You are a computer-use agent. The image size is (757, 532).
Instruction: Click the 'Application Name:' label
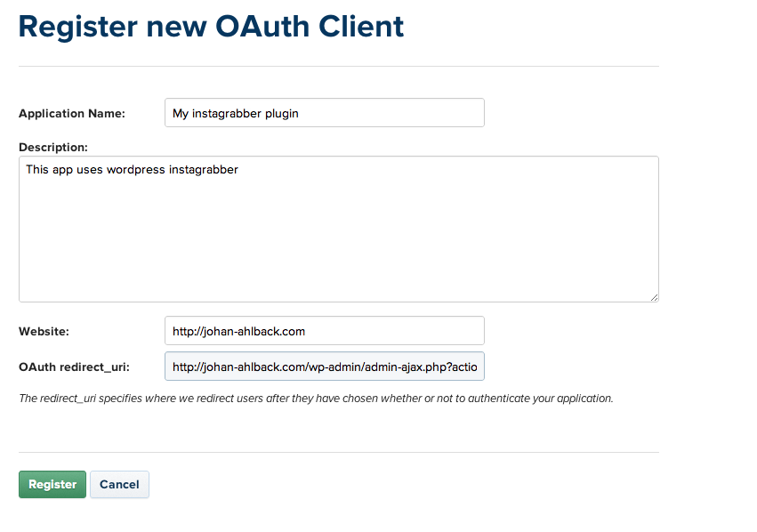coord(72,114)
